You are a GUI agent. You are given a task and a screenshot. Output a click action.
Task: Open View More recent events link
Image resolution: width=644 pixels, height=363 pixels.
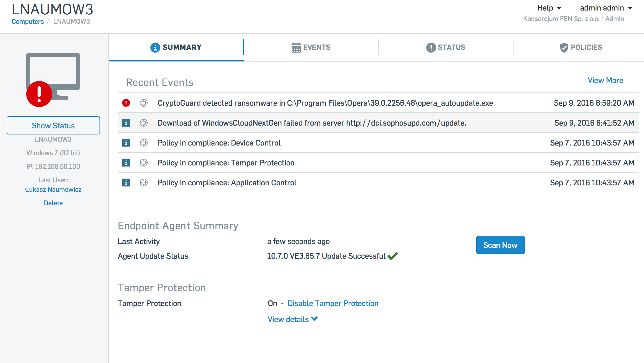pos(605,80)
